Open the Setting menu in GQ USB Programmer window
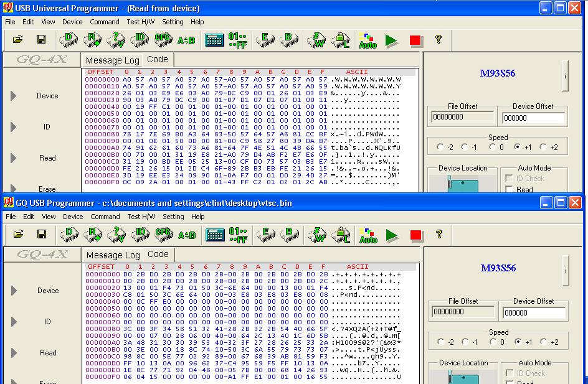 [173, 217]
